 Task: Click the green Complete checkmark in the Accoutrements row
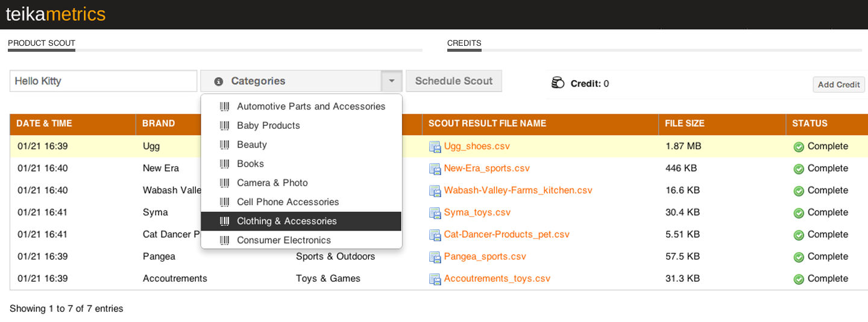[x=799, y=279]
